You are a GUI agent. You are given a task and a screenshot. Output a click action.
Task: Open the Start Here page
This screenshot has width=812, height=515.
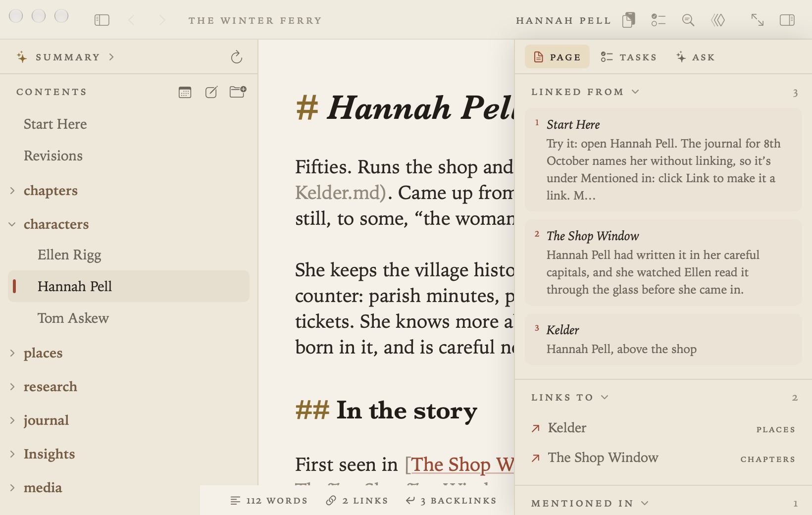[x=129, y=124]
